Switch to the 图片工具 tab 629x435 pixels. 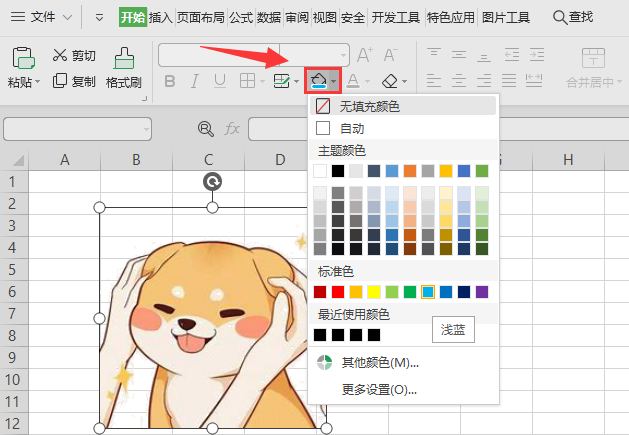(505, 17)
